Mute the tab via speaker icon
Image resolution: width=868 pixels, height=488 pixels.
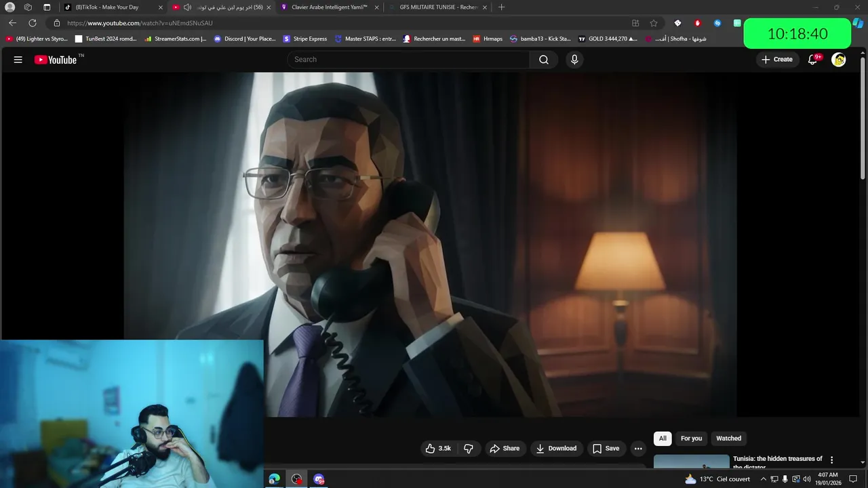(x=187, y=7)
